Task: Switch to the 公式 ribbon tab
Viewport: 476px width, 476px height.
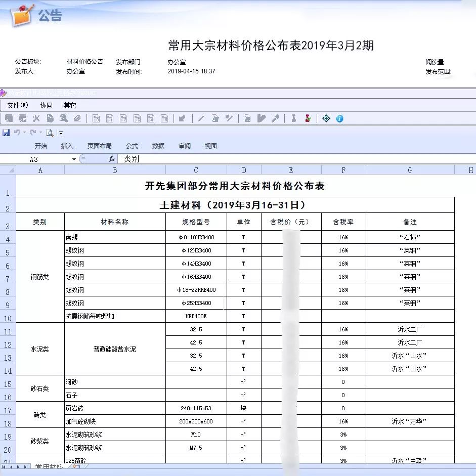Action: click(x=132, y=146)
